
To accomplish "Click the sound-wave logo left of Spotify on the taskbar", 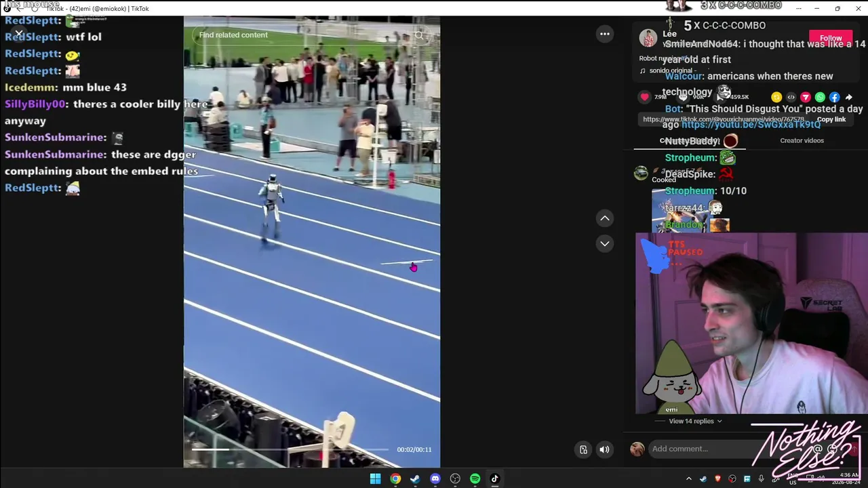I will [455, 479].
